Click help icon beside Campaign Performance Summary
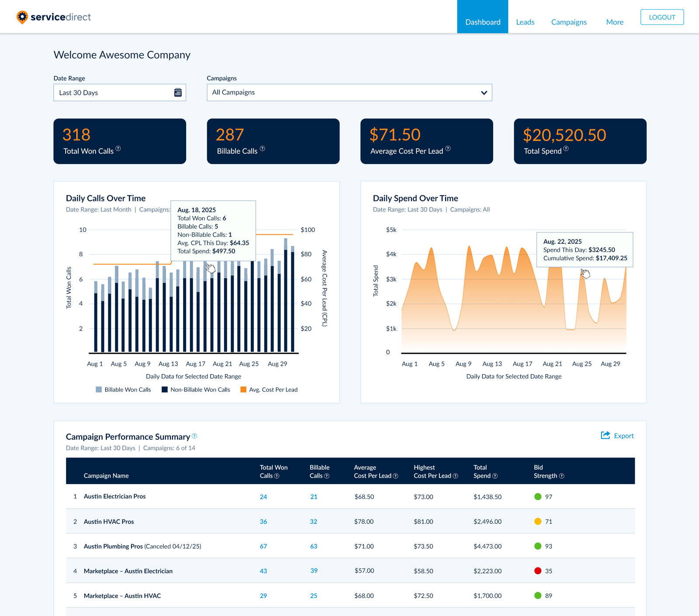This screenshot has width=699, height=616. pos(194,436)
